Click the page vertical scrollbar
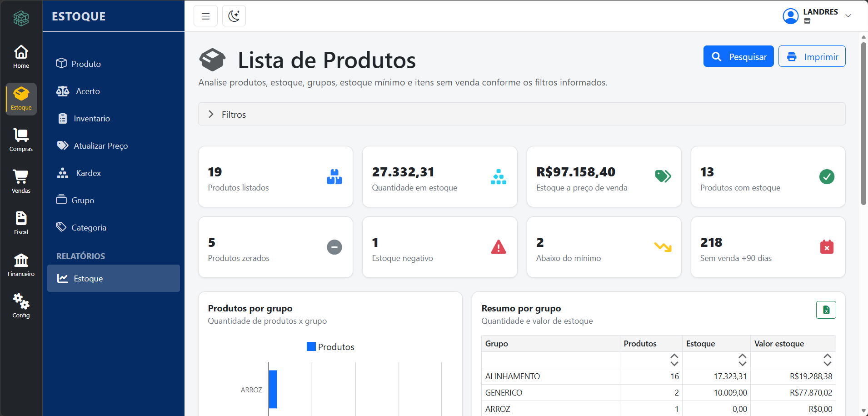The height and width of the screenshot is (416, 868). (x=863, y=123)
